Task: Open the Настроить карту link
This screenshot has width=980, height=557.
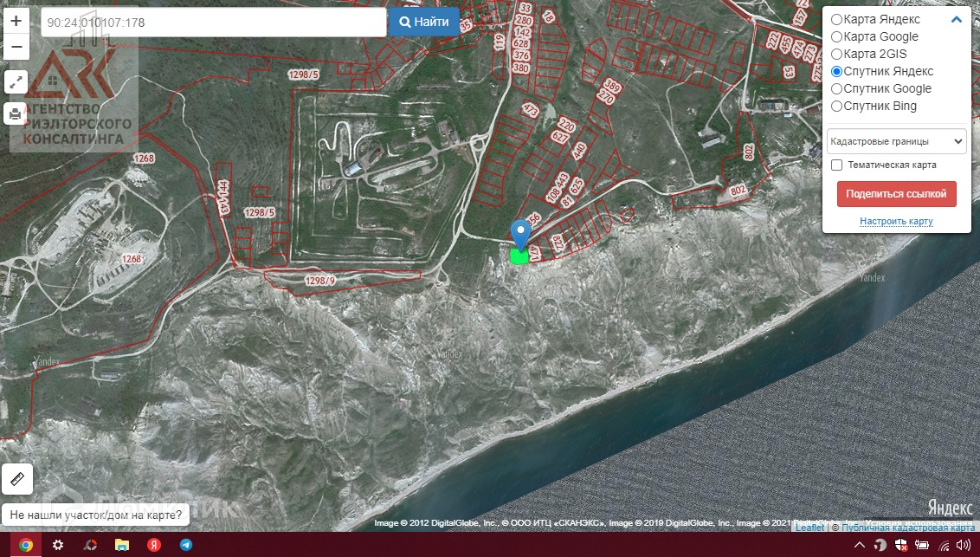Action: (x=896, y=221)
